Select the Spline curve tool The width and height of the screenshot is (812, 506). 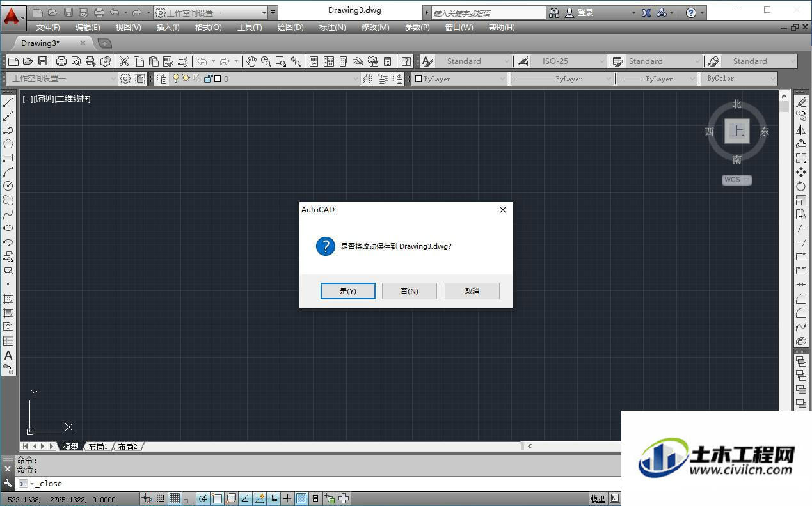point(8,214)
